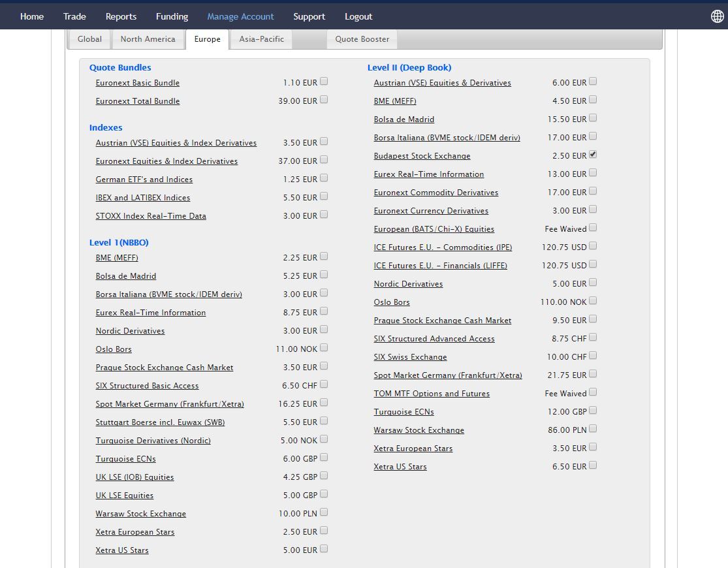Open the Support menu
The image size is (728, 568).
[309, 16]
